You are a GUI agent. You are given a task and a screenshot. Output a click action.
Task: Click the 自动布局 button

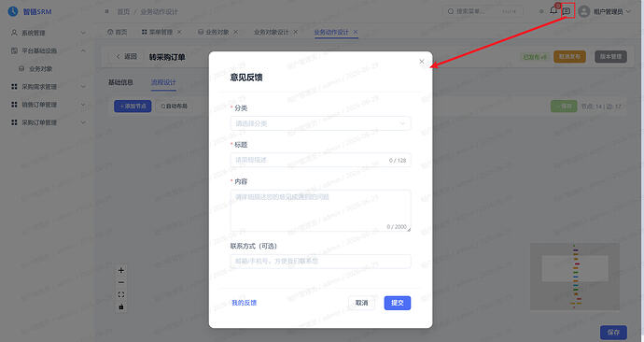[x=175, y=106]
